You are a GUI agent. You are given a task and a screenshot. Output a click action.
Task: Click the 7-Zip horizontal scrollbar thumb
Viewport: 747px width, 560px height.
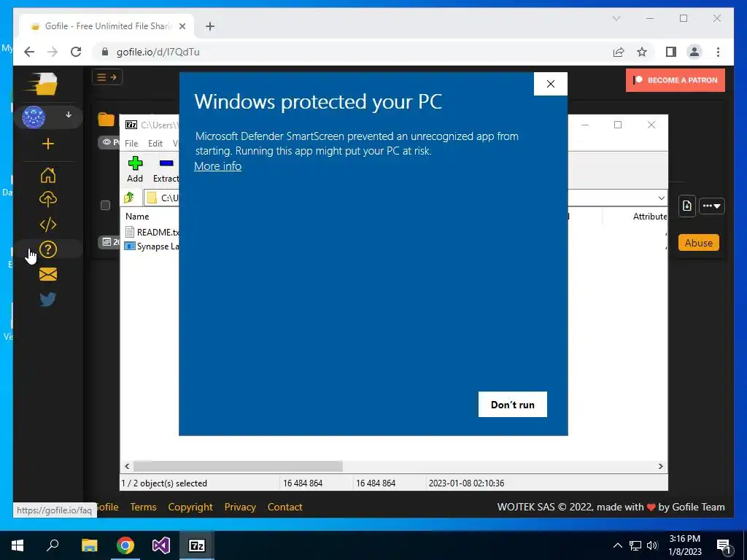[x=238, y=466]
